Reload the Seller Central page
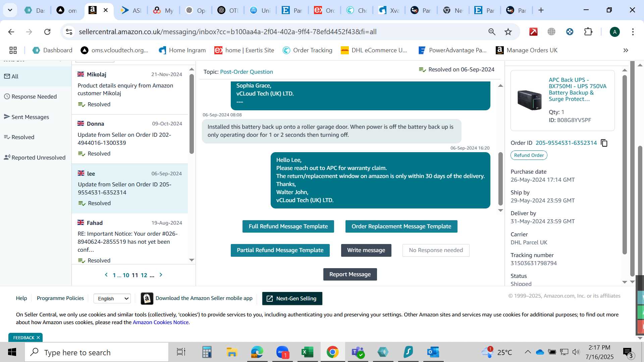This screenshot has width=644, height=362. click(47, 32)
